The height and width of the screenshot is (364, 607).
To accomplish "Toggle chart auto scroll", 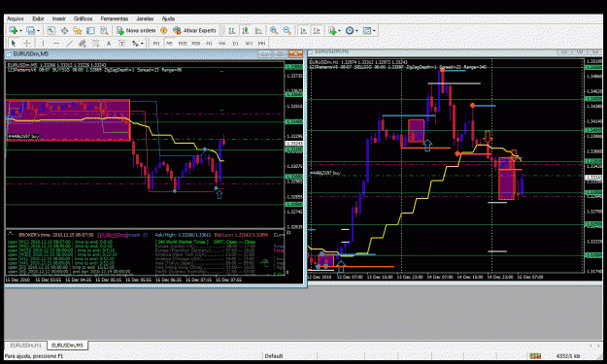I will 303,30.
